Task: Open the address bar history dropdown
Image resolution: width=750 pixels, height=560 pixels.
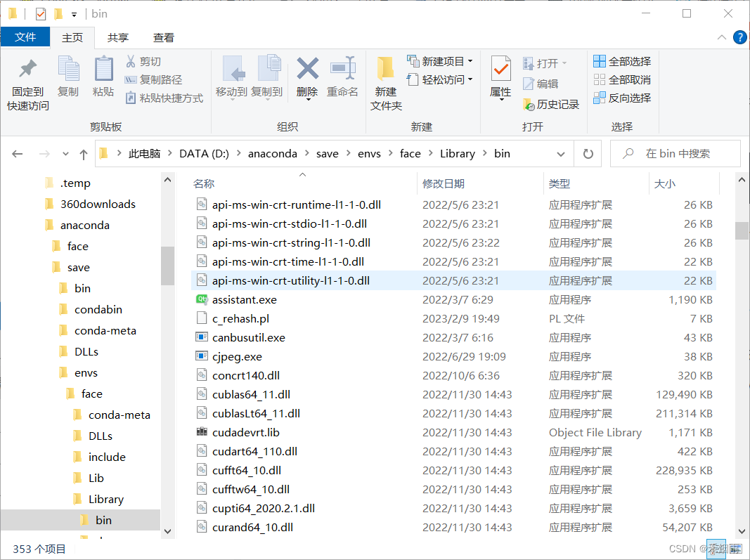Action: coord(560,153)
